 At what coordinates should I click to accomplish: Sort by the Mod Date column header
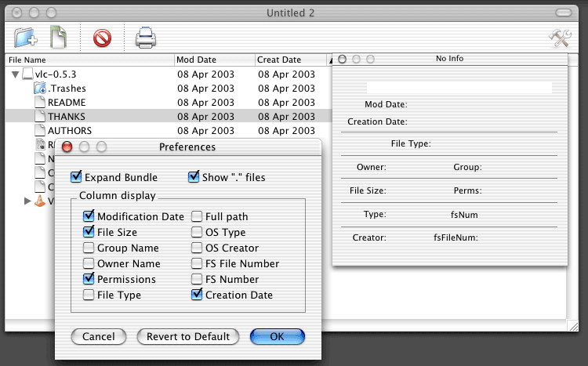214,60
